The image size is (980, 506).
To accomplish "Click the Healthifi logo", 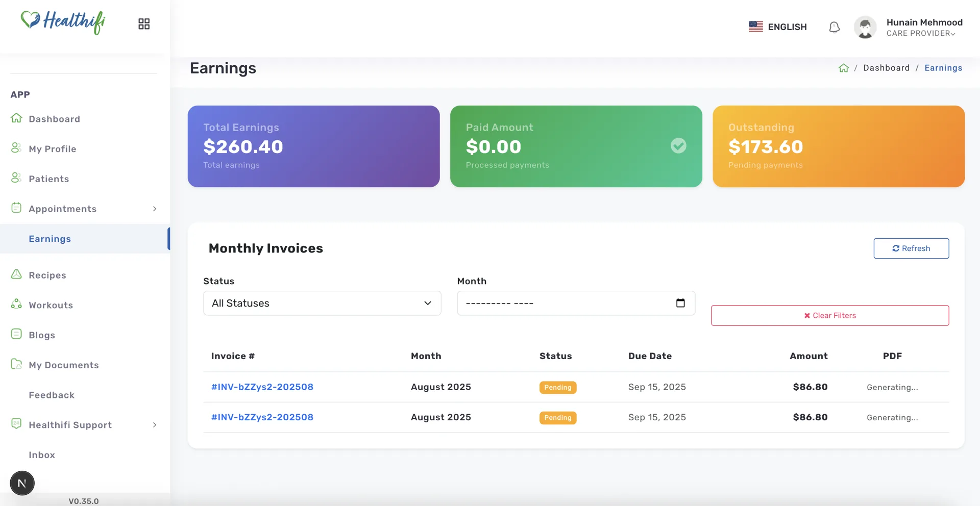I will click(63, 22).
